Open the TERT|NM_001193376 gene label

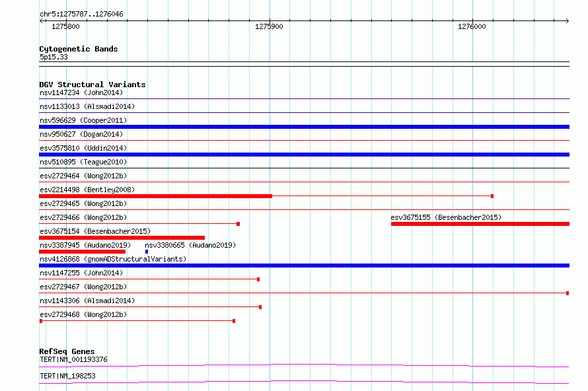tap(73, 359)
